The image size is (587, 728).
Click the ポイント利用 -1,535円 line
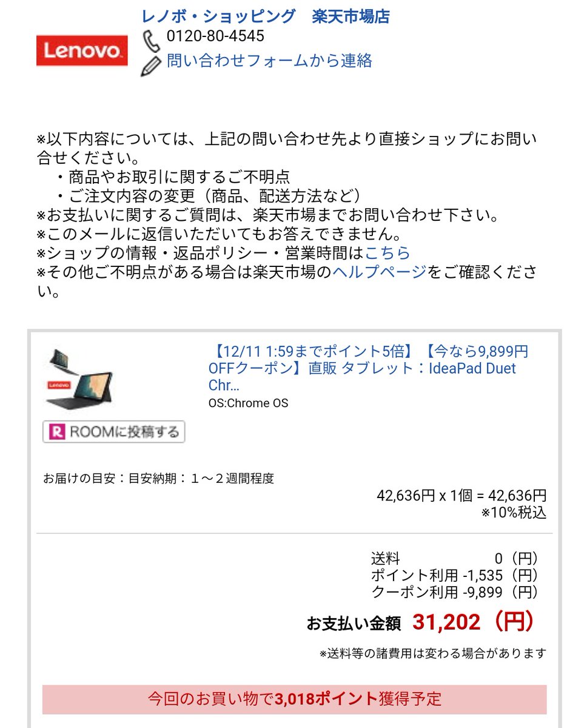pyautogui.click(x=455, y=575)
